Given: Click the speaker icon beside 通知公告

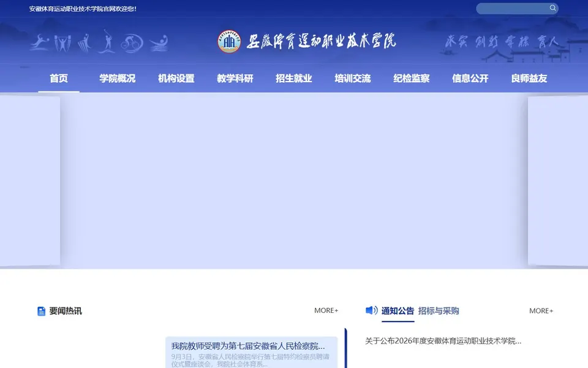Looking at the screenshot, I should 371,310.
